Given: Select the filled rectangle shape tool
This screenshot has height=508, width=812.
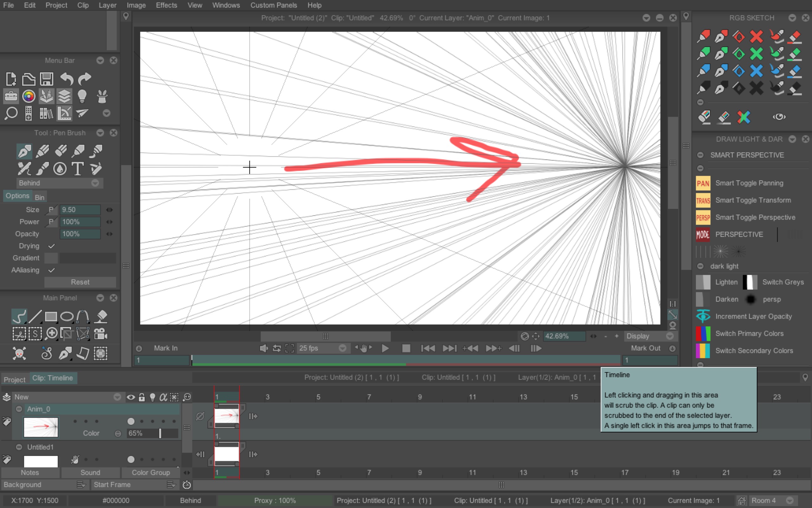Looking at the screenshot, I should coord(51,317).
